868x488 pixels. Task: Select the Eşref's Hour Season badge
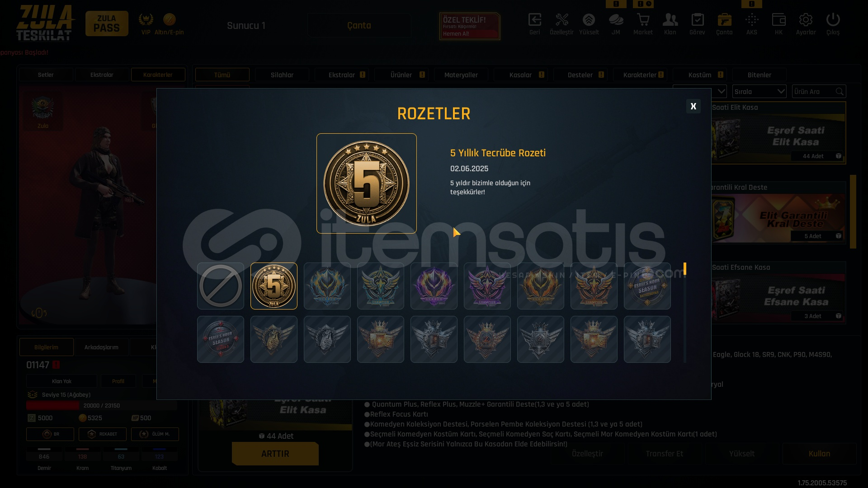(x=647, y=286)
